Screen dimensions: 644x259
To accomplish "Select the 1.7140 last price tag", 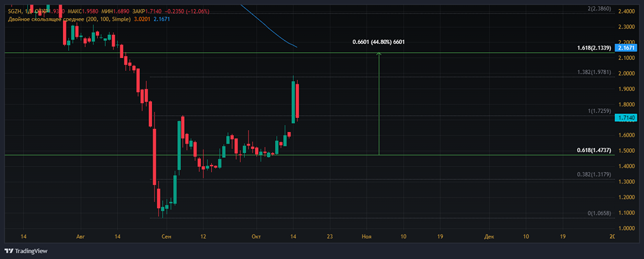I will (625, 118).
